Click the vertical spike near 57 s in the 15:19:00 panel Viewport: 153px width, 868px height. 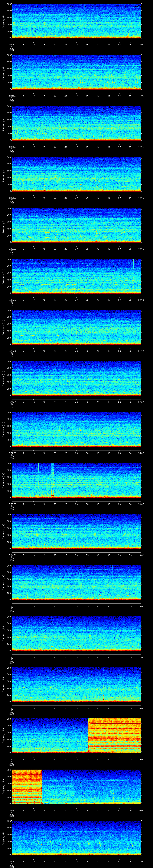click(x=133, y=264)
